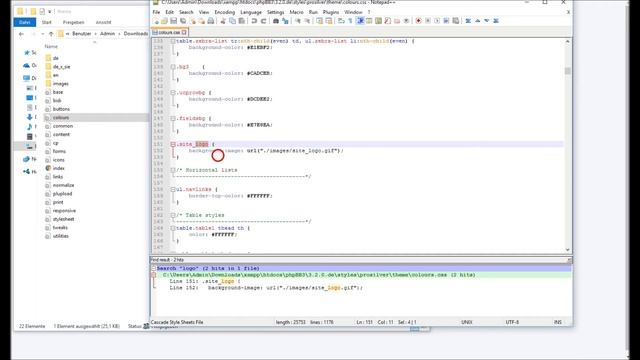Collapse the Horizontal lists comment fold marker
Viewport: 640px width, 360px height.
click(x=173, y=170)
